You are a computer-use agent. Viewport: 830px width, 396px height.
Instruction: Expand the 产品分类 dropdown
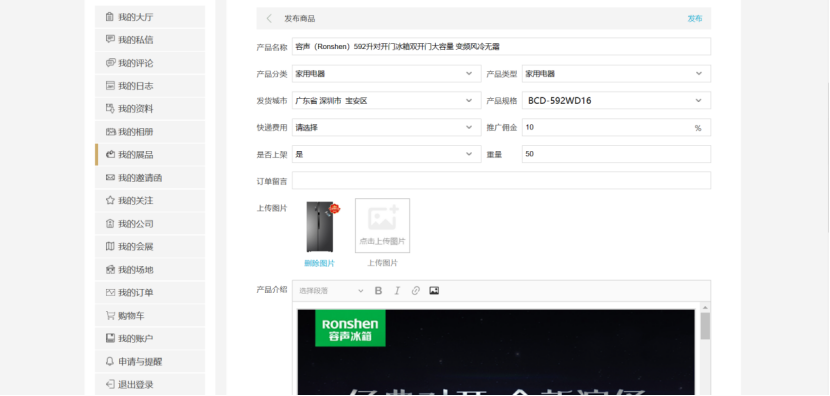pyautogui.click(x=386, y=74)
